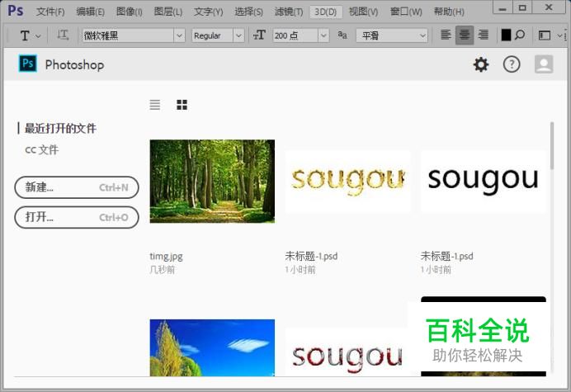Open the 3D(D) menu
The height and width of the screenshot is (392, 571).
pos(326,12)
